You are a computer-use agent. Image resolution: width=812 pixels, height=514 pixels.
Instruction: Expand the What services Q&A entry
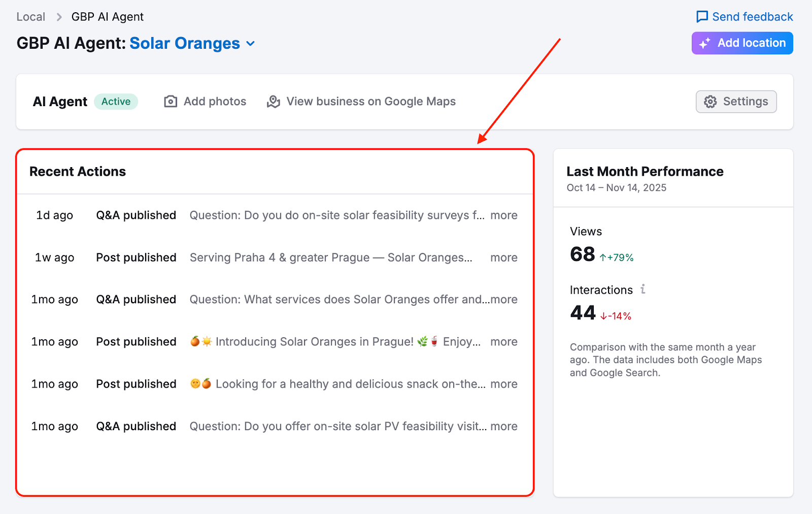tap(503, 300)
